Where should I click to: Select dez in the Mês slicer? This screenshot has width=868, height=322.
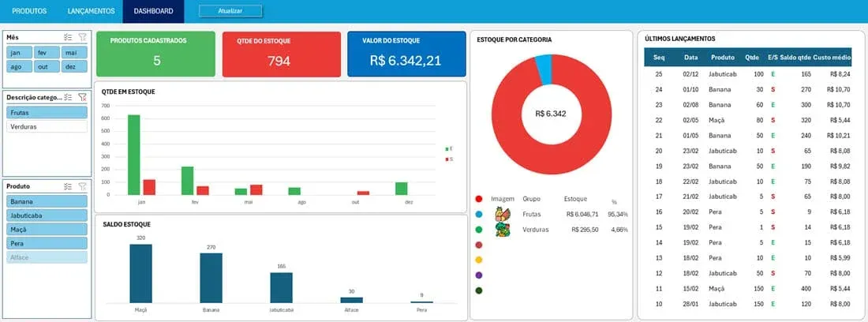point(74,66)
